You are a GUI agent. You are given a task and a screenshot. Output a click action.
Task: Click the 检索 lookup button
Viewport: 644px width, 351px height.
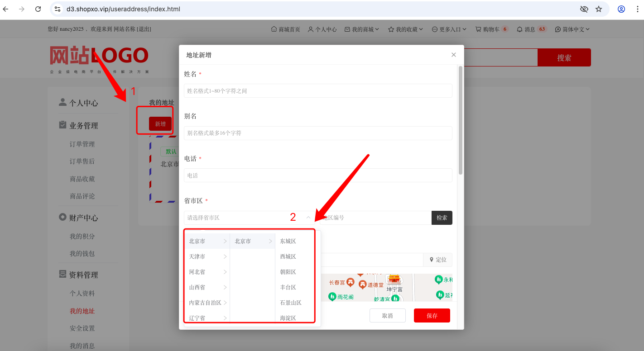click(442, 218)
